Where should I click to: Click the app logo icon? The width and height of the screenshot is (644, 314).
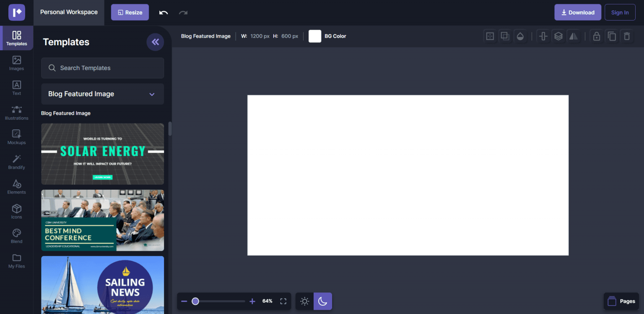click(x=17, y=13)
